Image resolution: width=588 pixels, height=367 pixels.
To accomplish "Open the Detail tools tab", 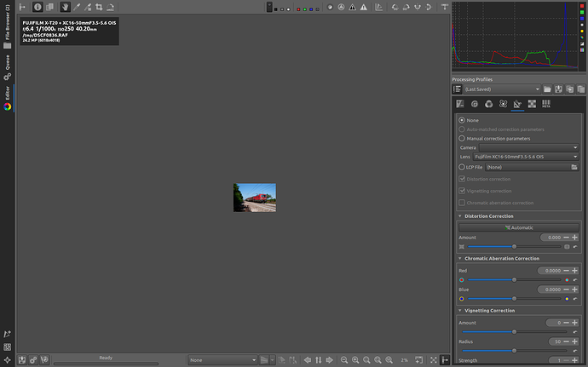I will [x=475, y=104].
